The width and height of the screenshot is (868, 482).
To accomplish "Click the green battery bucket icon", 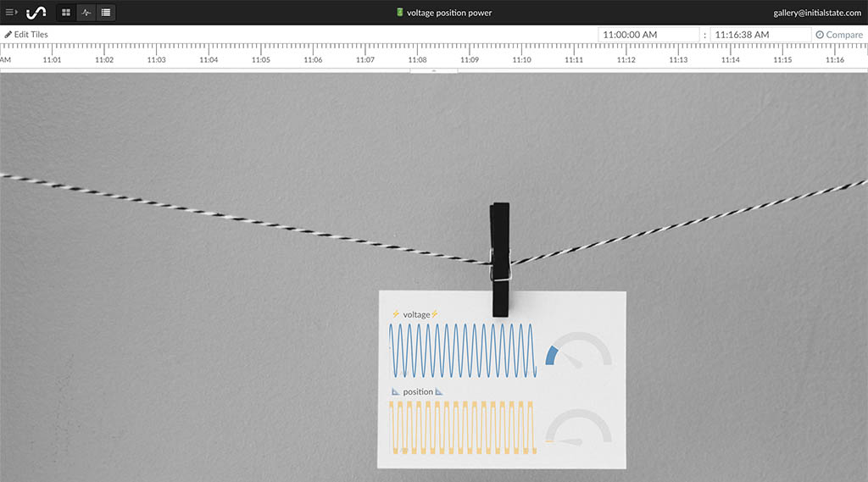I will (x=400, y=12).
